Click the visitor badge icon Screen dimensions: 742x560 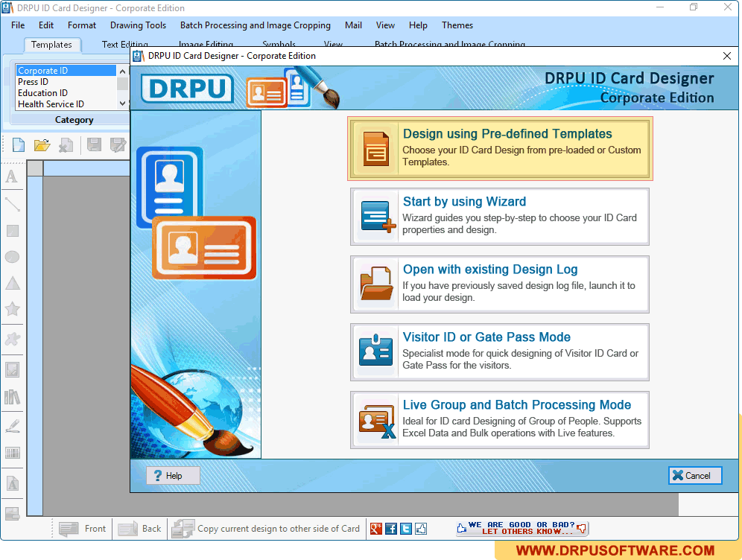click(x=375, y=351)
